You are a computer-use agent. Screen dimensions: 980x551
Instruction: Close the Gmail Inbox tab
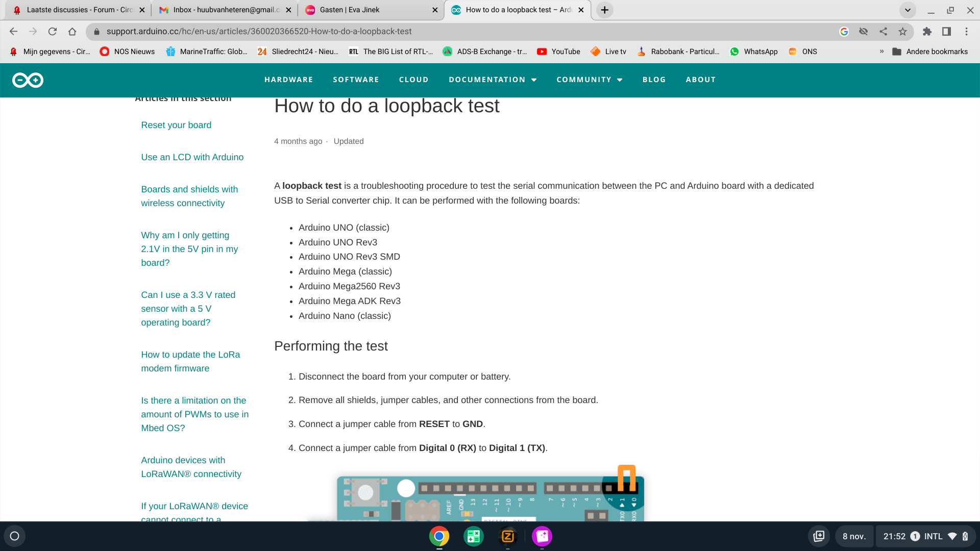(288, 10)
